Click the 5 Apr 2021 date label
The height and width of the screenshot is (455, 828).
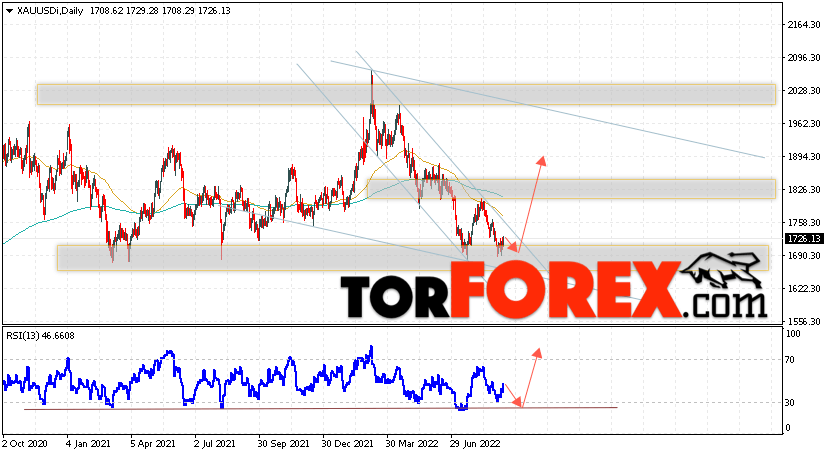(153, 444)
